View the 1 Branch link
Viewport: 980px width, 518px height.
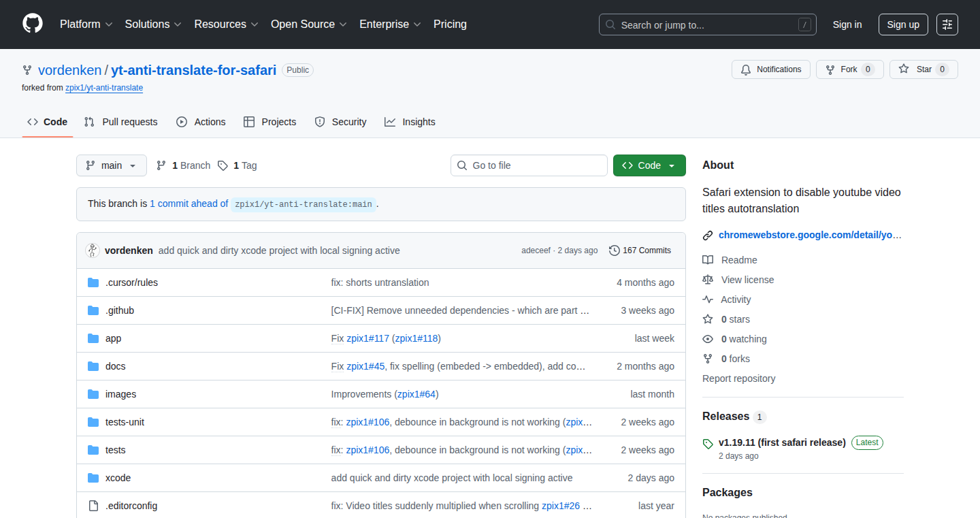click(184, 165)
